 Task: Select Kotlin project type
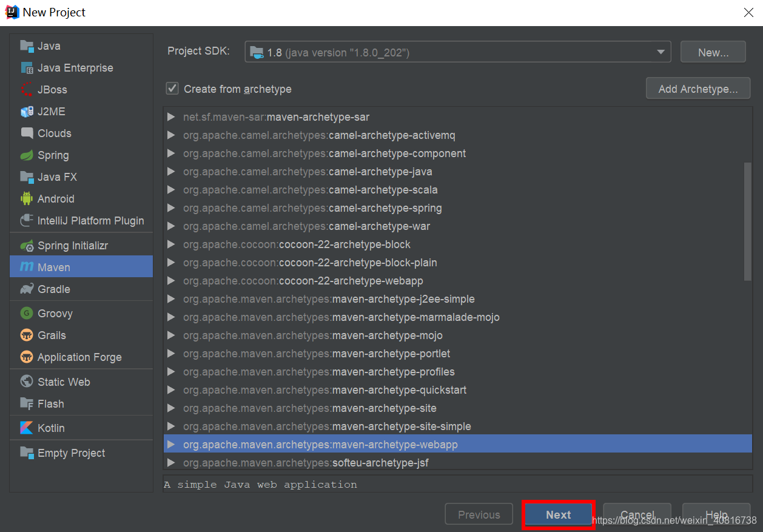81,428
